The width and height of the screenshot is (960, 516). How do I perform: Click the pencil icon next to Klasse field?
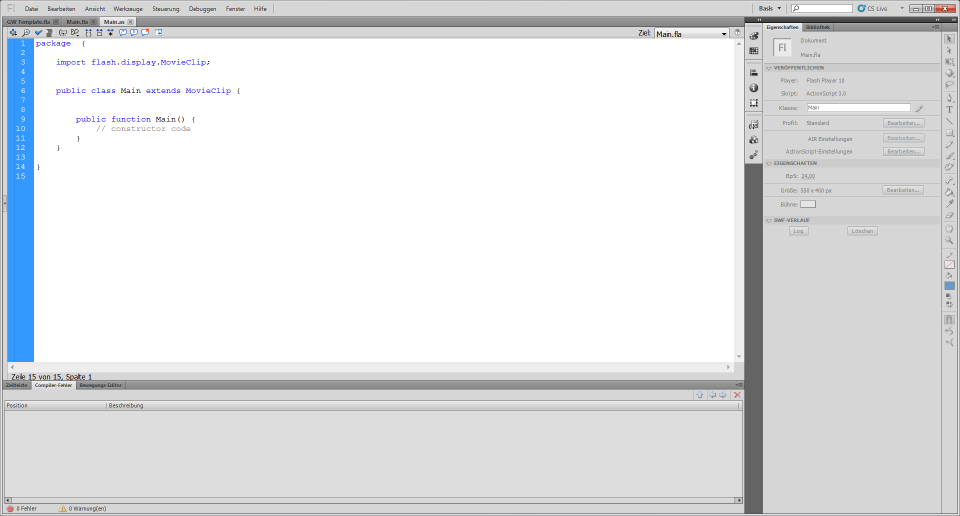pos(918,108)
